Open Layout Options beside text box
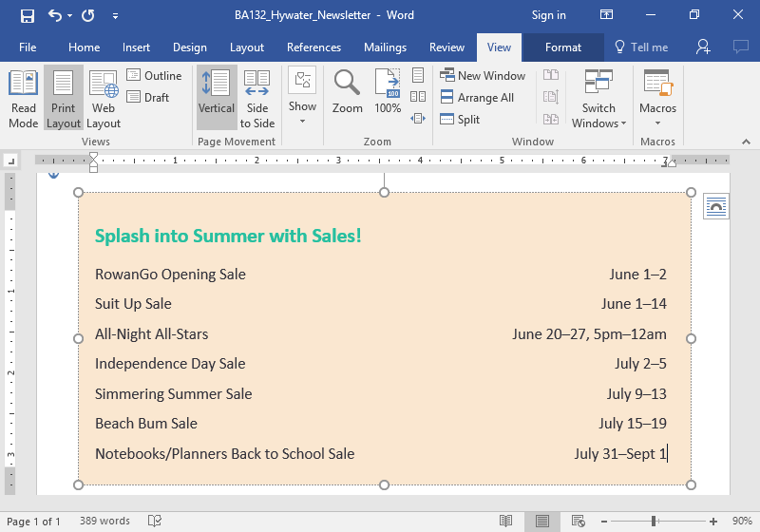This screenshot has width=760, height=532. tap(715, 206)
